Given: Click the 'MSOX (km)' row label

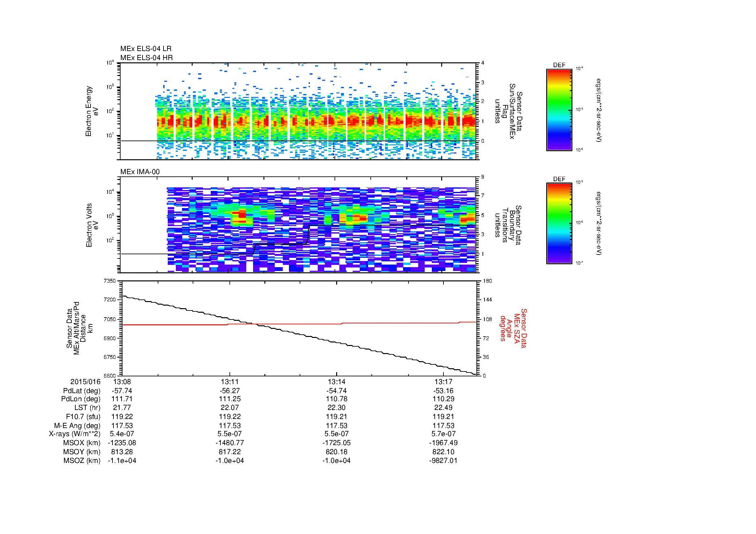Looking at the screenshot, I should pyautogui.click(x=82, y=443).
